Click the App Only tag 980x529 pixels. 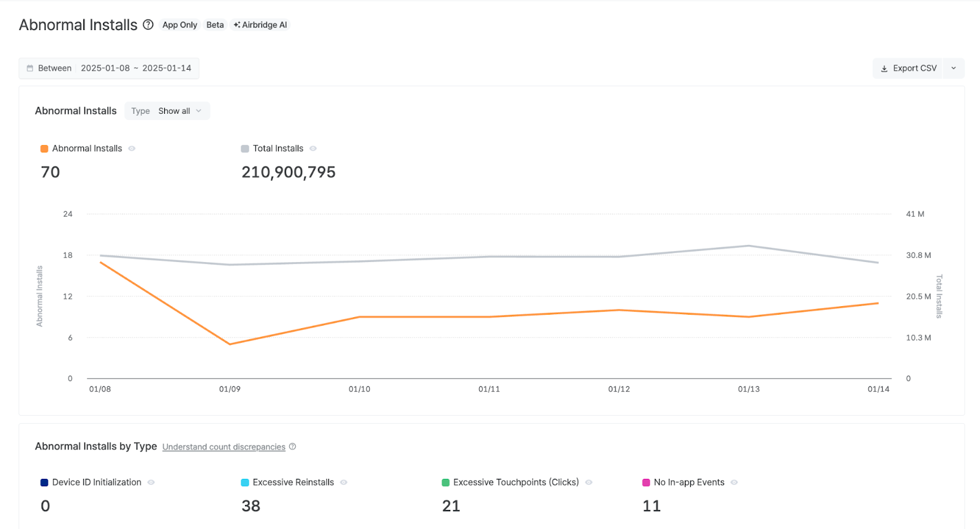pos(179,25)
